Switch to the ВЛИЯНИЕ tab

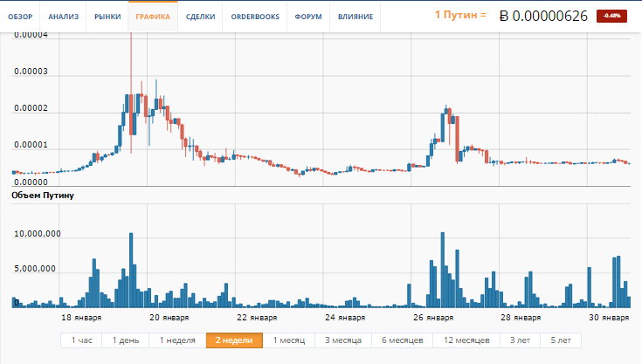pyautogui.click(x=356, y=17)
